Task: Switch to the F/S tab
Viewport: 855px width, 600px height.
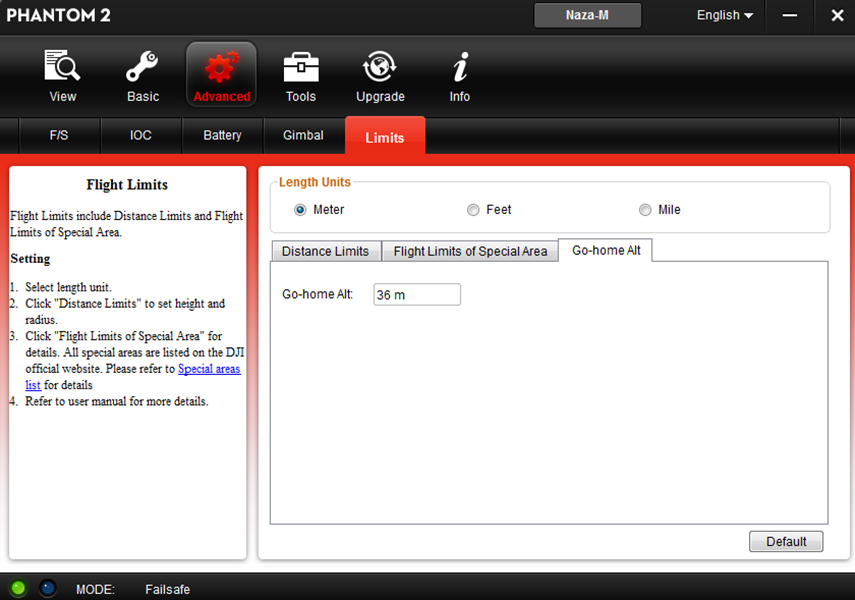Action: [x=59, y=135]
